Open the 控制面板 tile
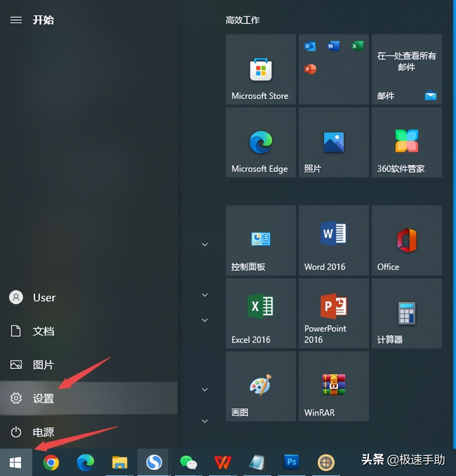 261,240
